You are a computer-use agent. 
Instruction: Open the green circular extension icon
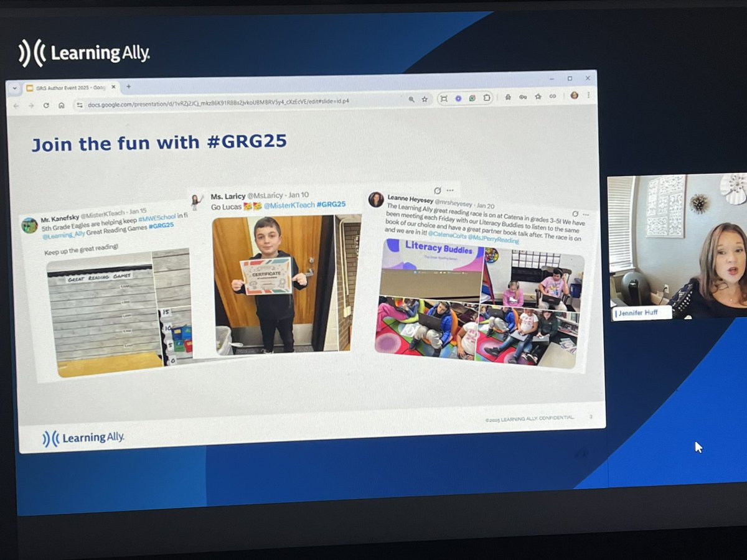pyautogui.click(x=472, y=98)
